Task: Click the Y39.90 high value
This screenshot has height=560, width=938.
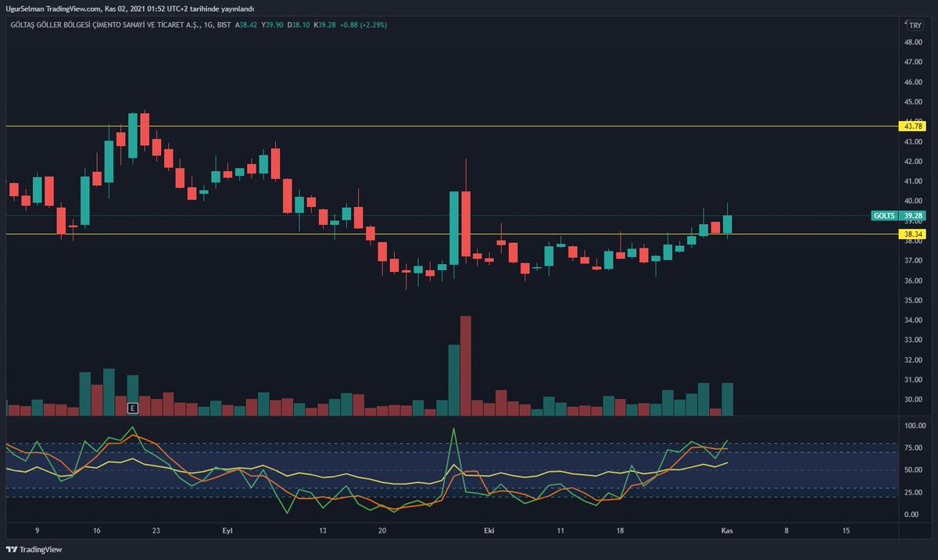Action: [274, 25]
